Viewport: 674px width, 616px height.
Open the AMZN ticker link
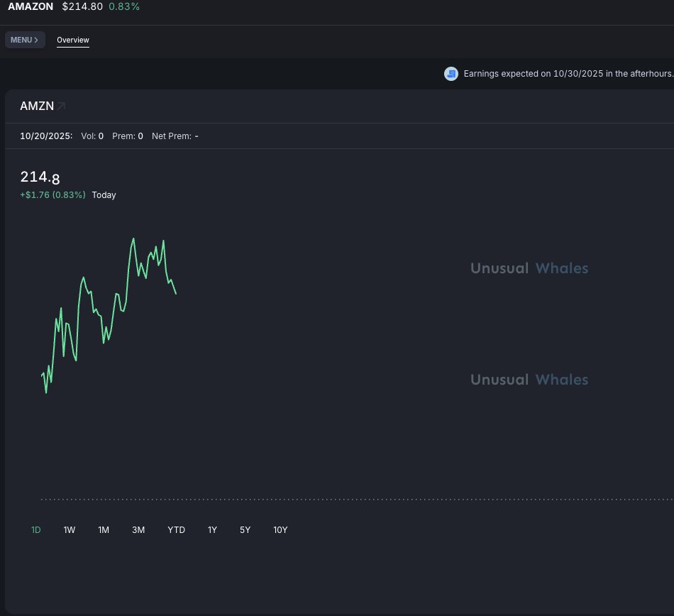tap(37, 106)
